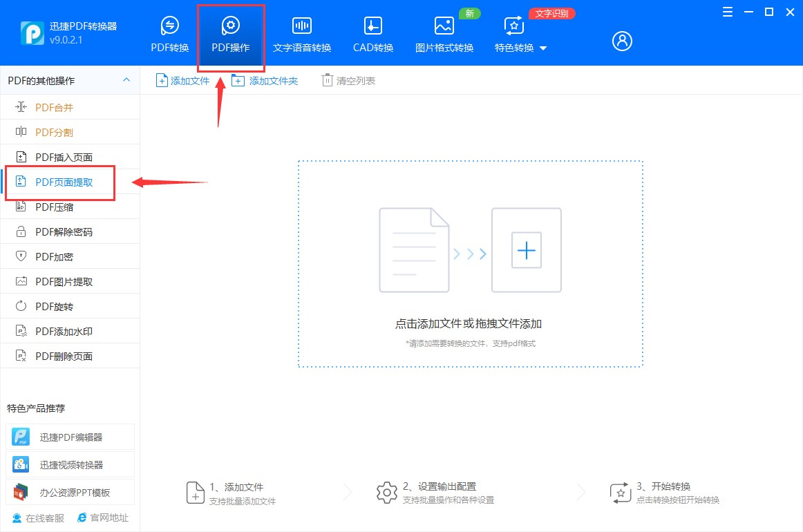Click the 添加文件 add file button
Screen dimensions: 803x532
[182, 80]
